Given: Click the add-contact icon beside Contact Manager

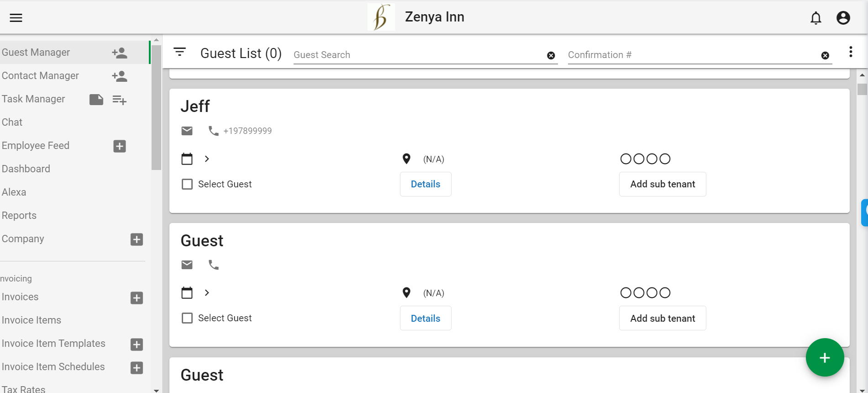Looking at the screenshot, I should click(119, 76).
